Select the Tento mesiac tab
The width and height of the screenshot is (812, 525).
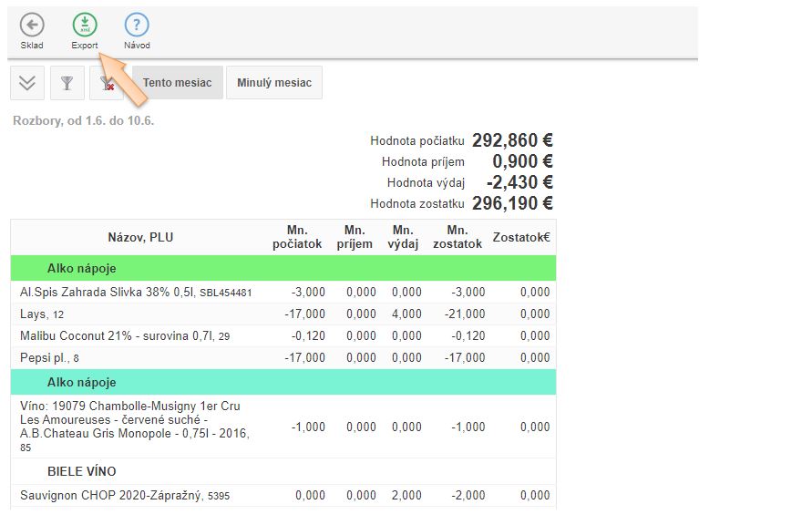(177, 83)
